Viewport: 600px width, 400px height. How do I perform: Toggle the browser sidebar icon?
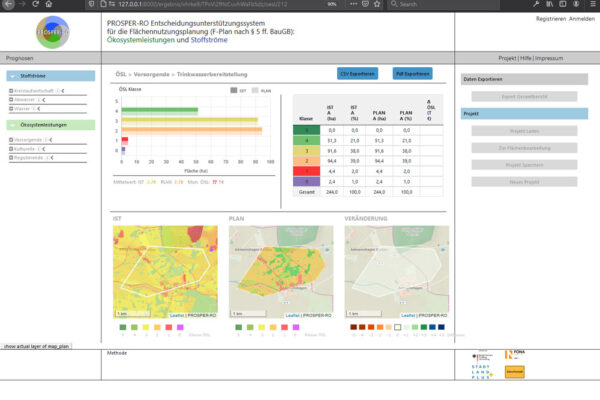point(562,4)
